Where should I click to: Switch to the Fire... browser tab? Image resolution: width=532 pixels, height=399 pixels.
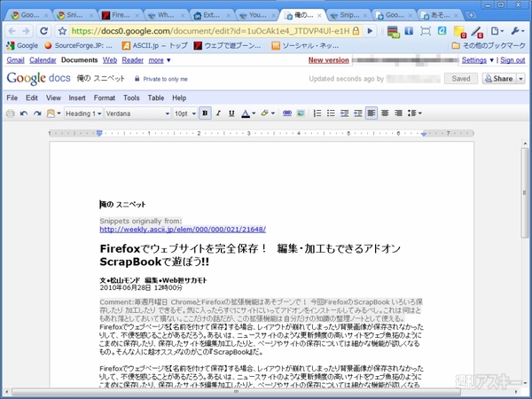120,15
